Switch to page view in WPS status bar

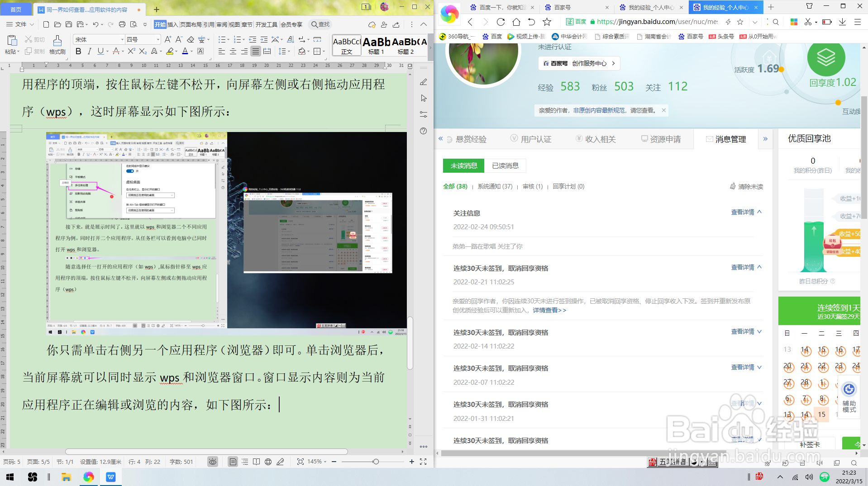233,462
